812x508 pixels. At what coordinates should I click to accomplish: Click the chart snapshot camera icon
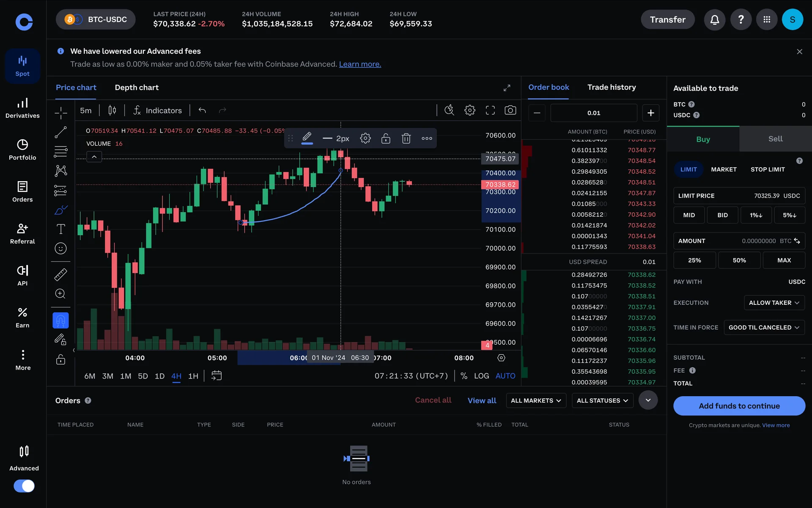tap(510, 110)
